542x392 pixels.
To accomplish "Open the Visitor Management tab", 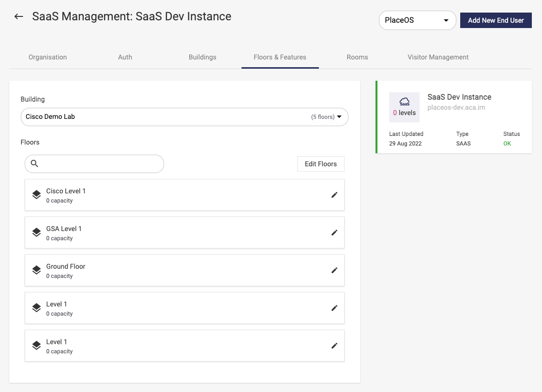I will [x=438, y=57].
